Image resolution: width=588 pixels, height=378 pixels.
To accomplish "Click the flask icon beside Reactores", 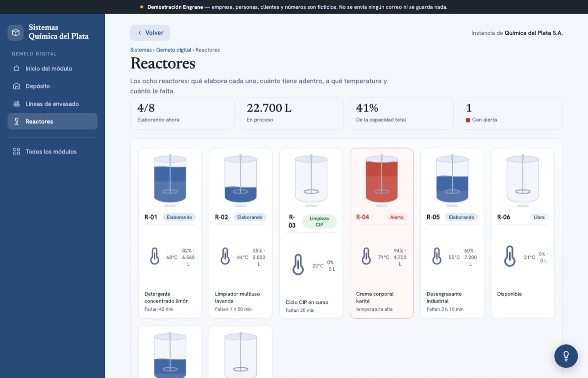I will point(17,121).
